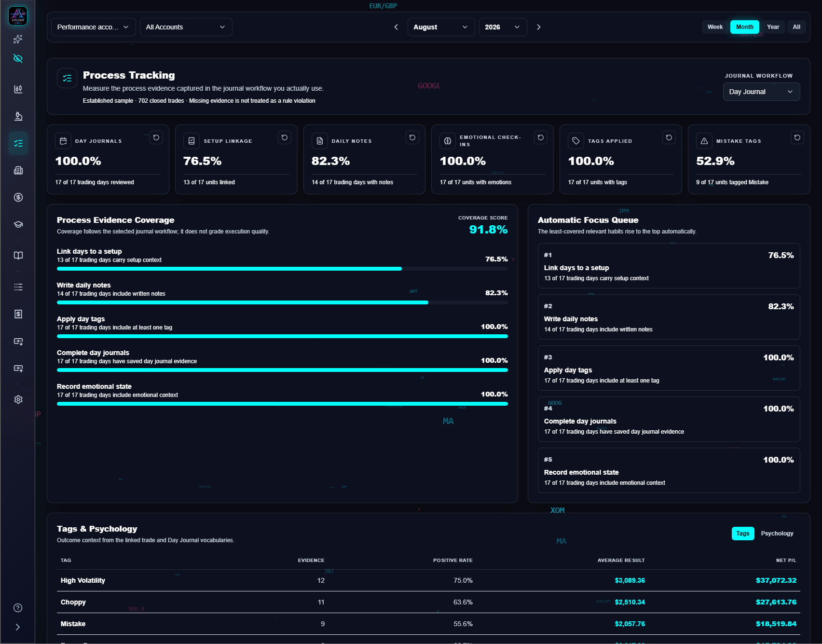Switch to the Week range tab
This screenshot has width=822, height=644.
point(715,27)
